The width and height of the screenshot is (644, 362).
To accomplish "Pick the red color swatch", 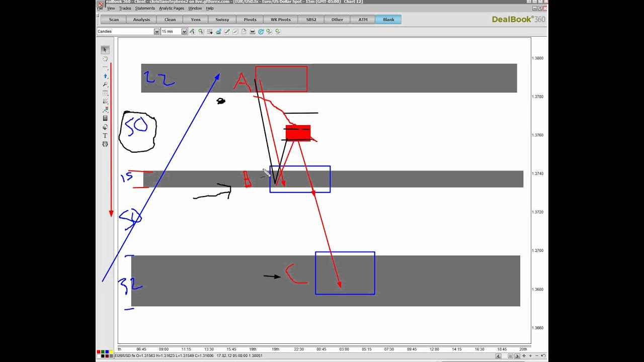I will 99,351.
